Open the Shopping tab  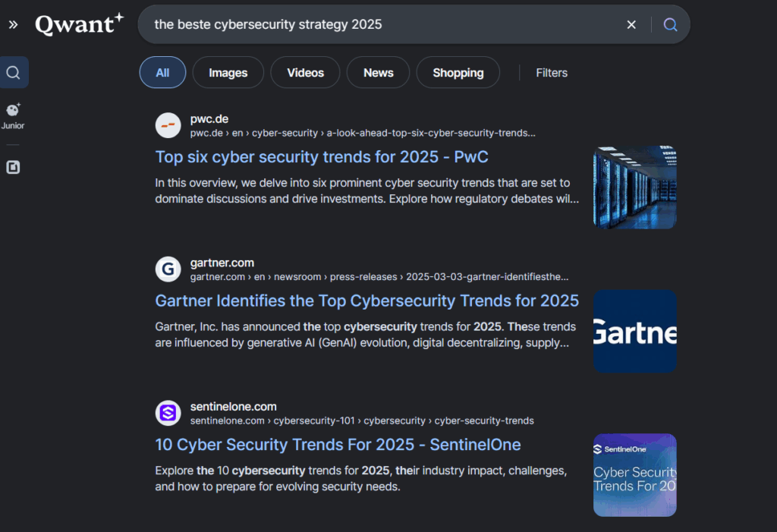(458, 73)
